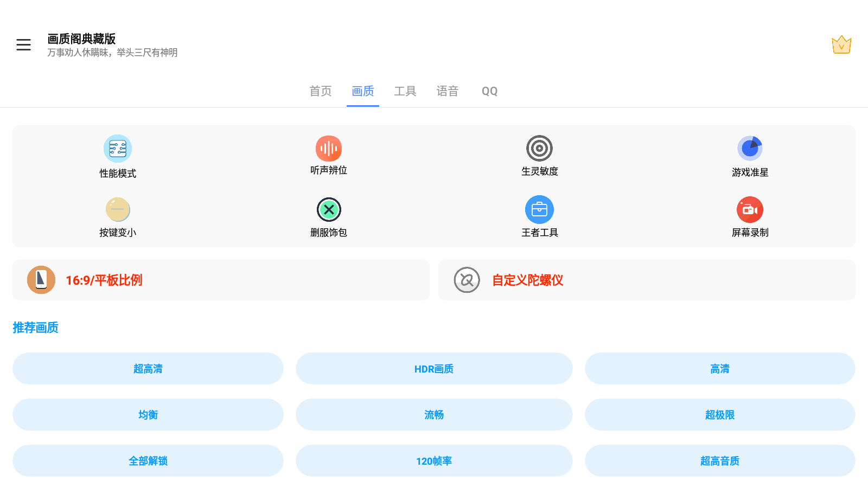868x488 pixels.
Task: Switch to the 语音 tab
Action: click(x=448, y=91)
